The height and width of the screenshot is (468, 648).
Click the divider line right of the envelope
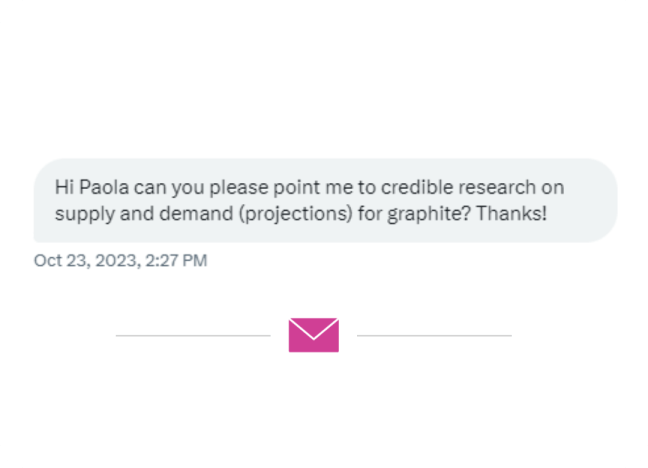click(434, 335)
